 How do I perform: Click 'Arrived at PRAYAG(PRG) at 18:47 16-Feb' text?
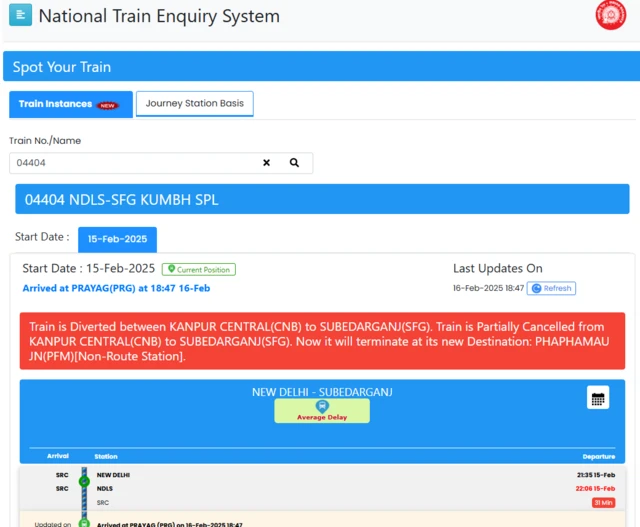(116, 288)
